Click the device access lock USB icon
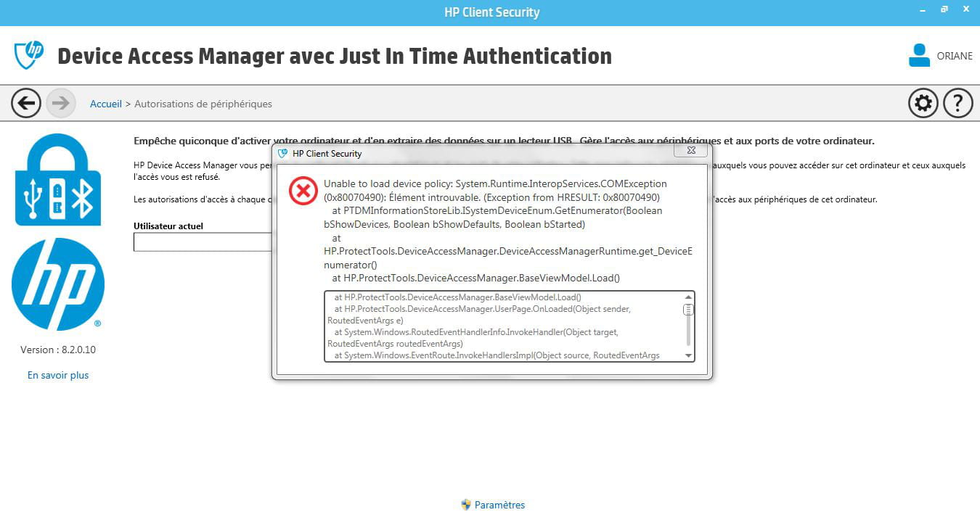 click(58, 179)
